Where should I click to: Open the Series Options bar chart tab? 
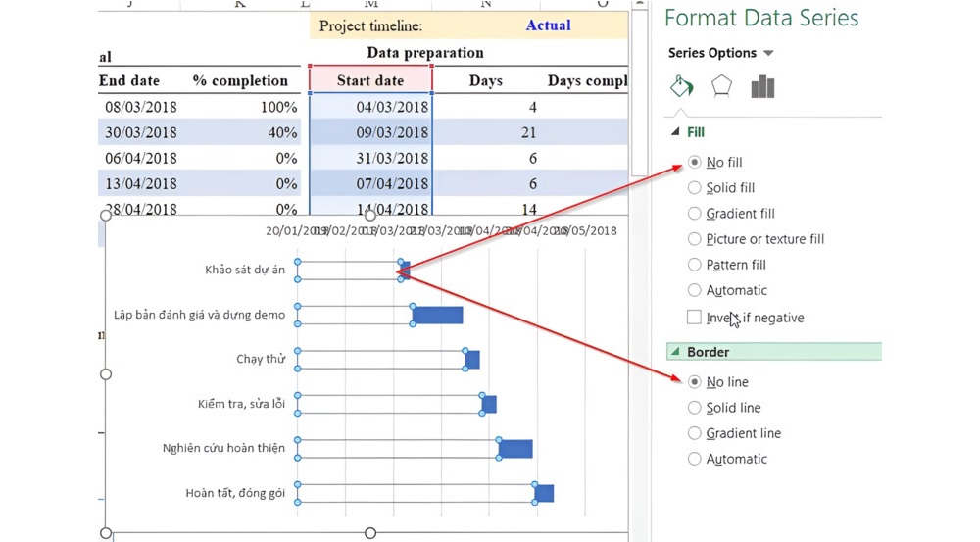coord(762,87)
